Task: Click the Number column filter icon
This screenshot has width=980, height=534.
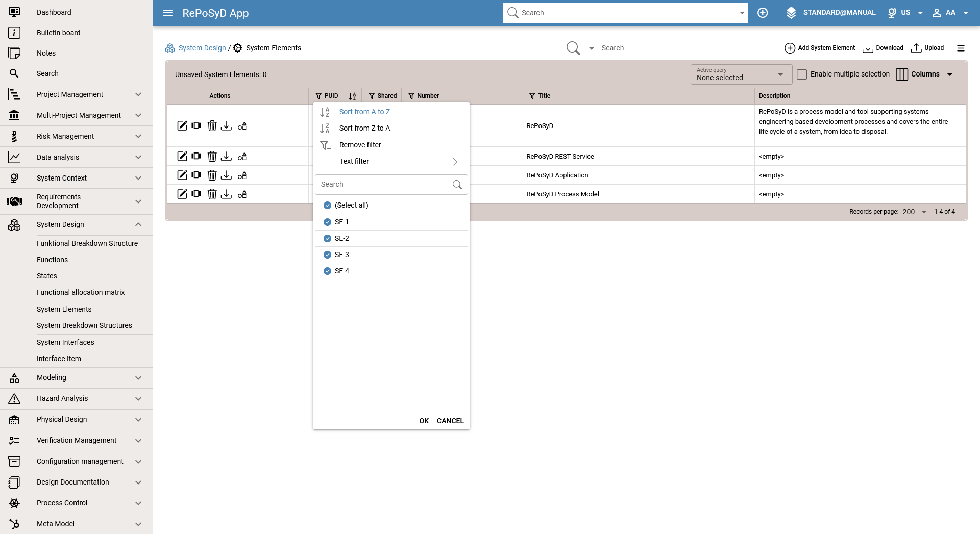Action: [x=411, y=96]
